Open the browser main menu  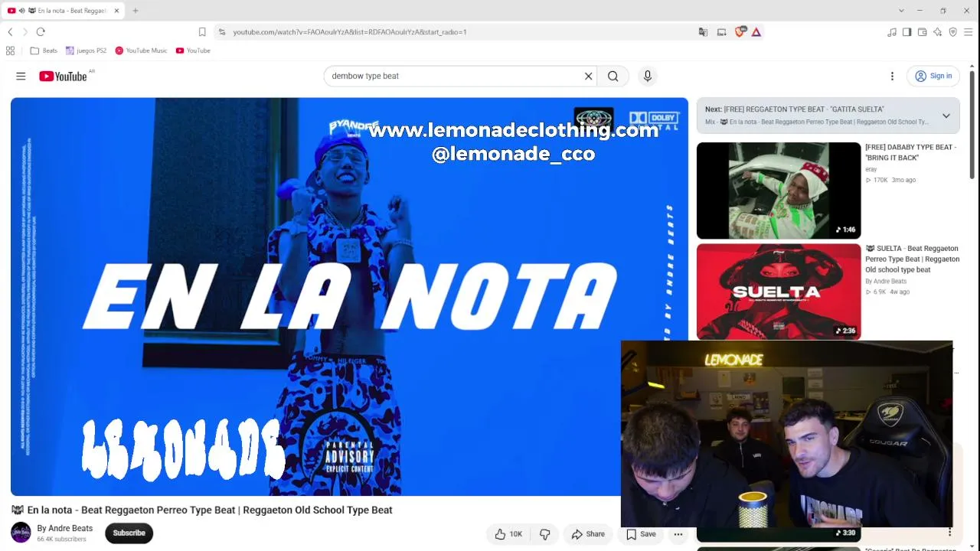[969, 32]
